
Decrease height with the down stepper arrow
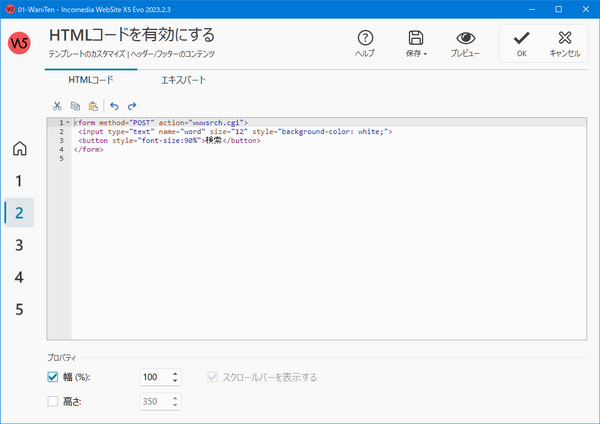[x=175, y=405]
